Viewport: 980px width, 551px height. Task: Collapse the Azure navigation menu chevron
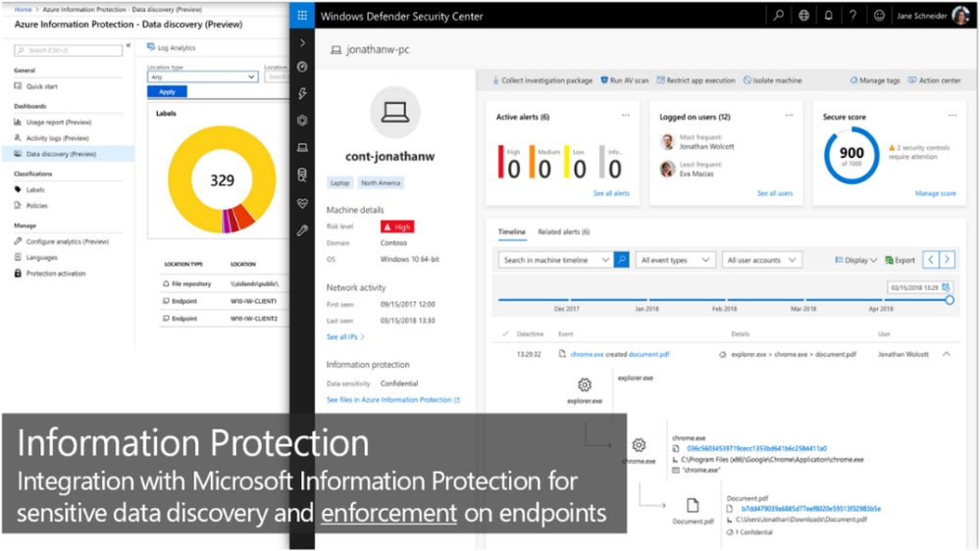[x=129, y=45]
